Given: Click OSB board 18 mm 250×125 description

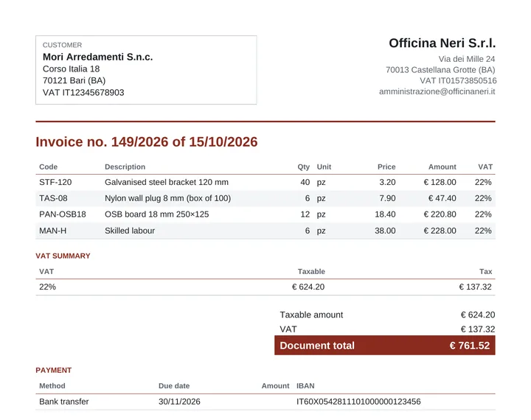Looking at the screenshot, I should pos(157,214).
